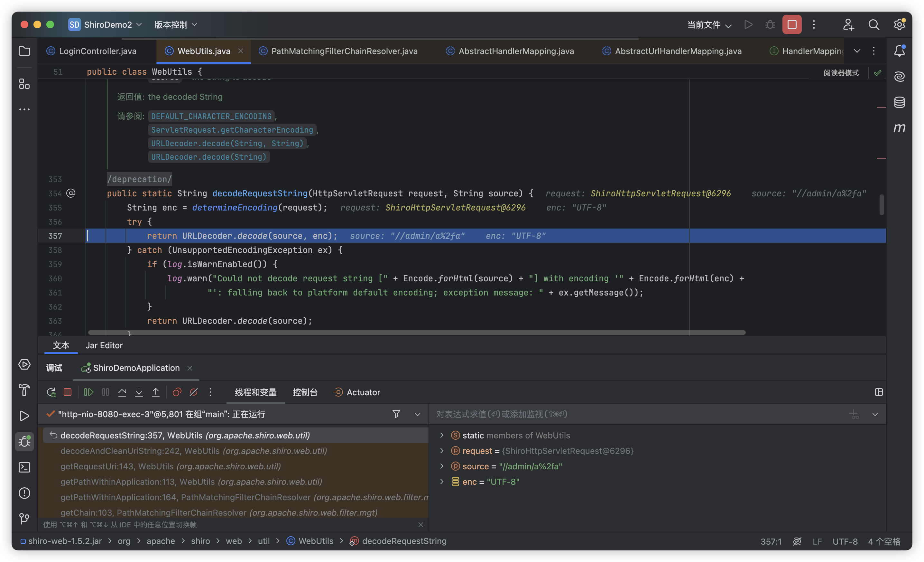The image size is (924, 562).
Task: Open the Build hammer tool window
Action: point(24,390)
